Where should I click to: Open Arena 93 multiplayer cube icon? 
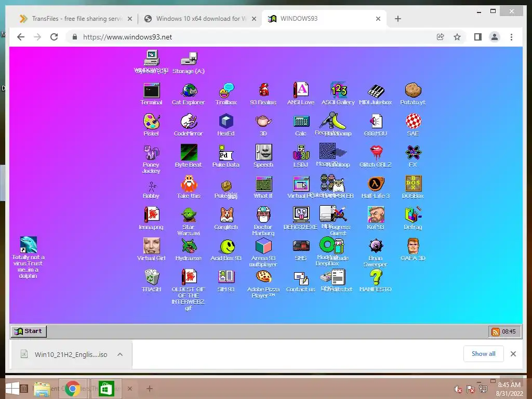click(263, 253)
